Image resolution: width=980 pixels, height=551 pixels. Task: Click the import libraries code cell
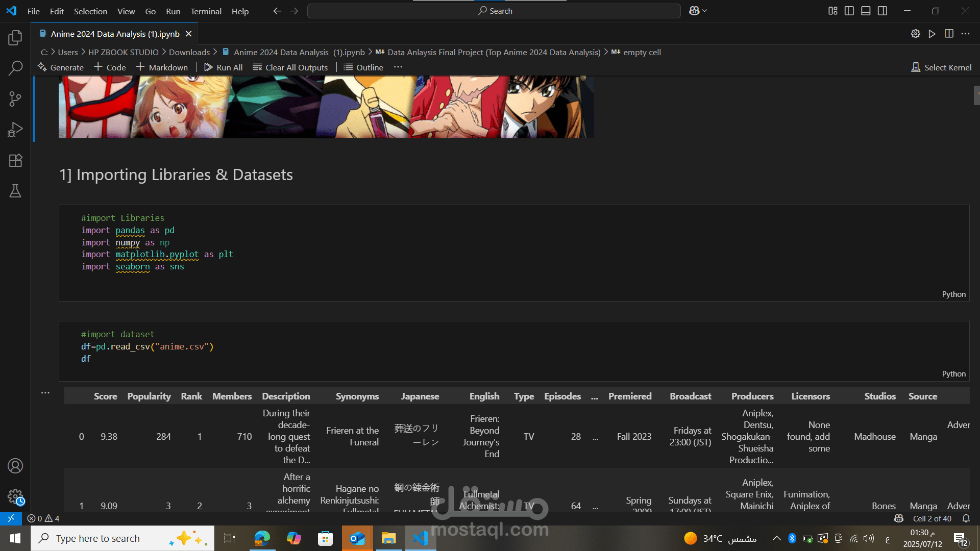pos(514,253)
